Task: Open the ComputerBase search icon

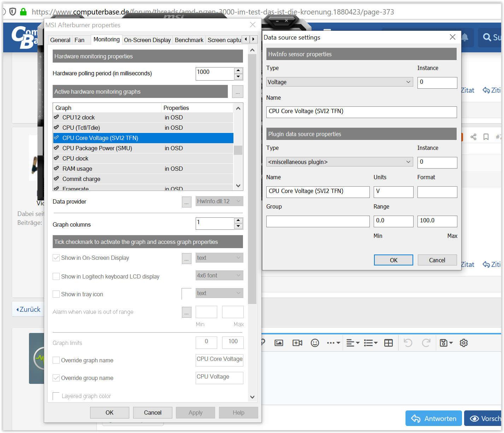Action: point(487,37)
